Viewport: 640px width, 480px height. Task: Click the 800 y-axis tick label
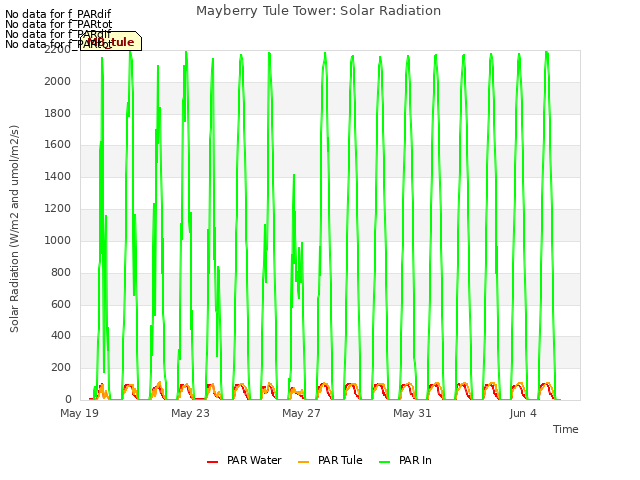click(x=61, y=272)
